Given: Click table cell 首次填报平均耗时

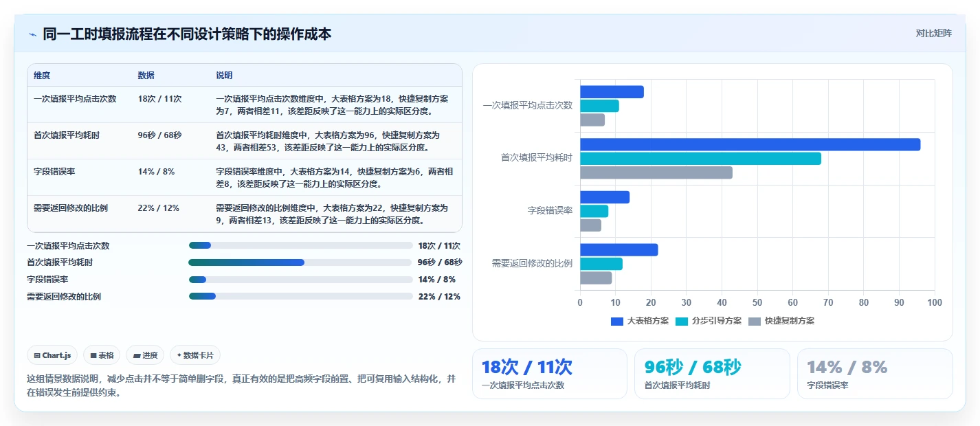Looking at the screenshot, I should (x=67, y=135).
